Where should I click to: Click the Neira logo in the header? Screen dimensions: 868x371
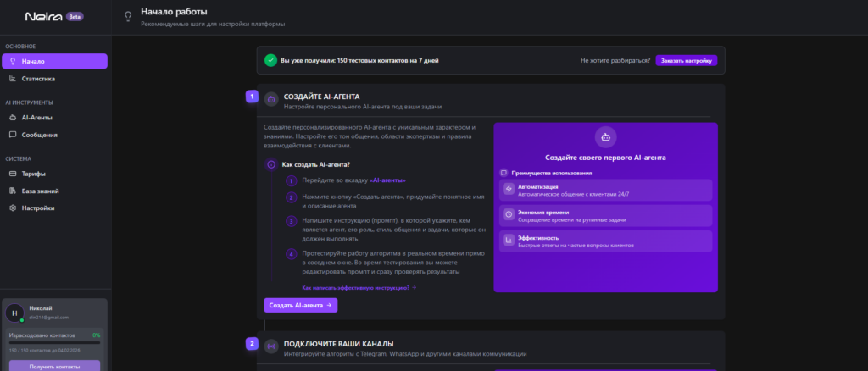click(43, 16)
